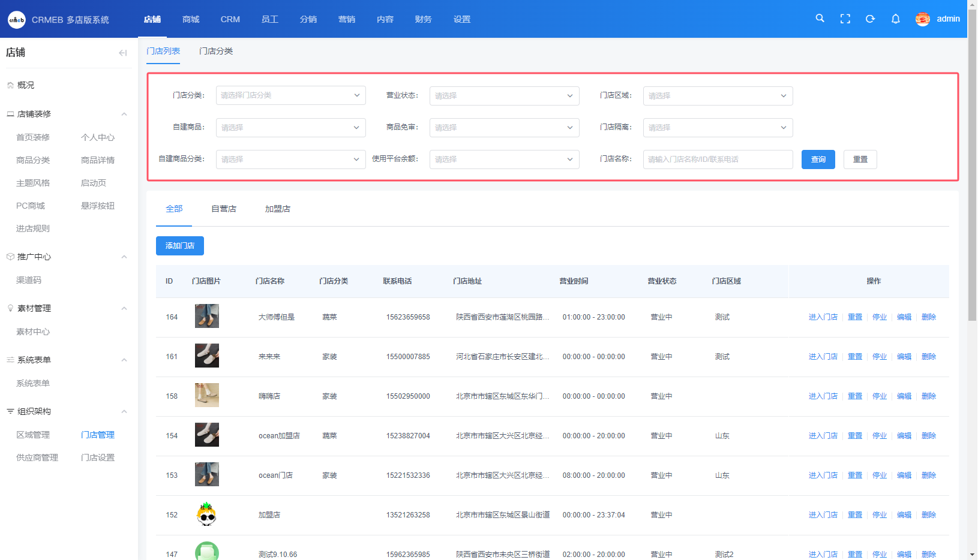Toggle fullscreen mode icon
This screenshot has width=978, height=560.
[x=845, y=19]
